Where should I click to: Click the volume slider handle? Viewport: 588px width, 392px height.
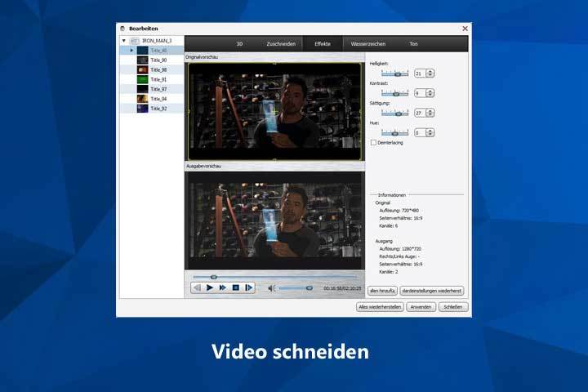pyautogui.click(x=310, y=288)
